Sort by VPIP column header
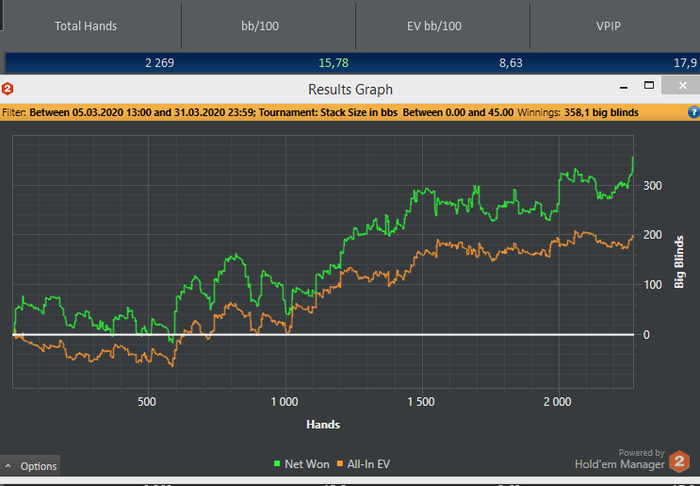The width and height of the screenshot is (700, 486). click(x=608, y=26)
